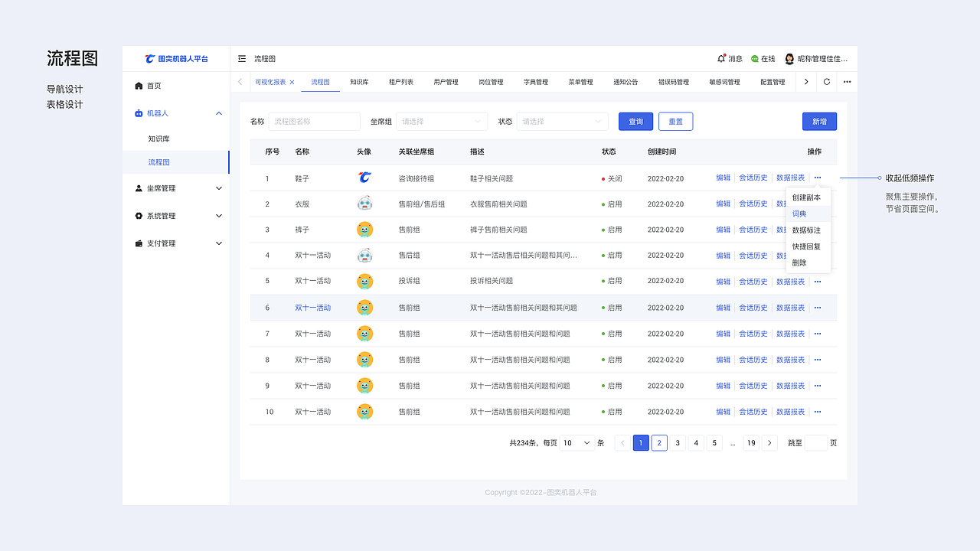The height and width of the screenshot is (551, 980).
Task: Switch to the 错误码管理 tab
Action: (674, 82)
